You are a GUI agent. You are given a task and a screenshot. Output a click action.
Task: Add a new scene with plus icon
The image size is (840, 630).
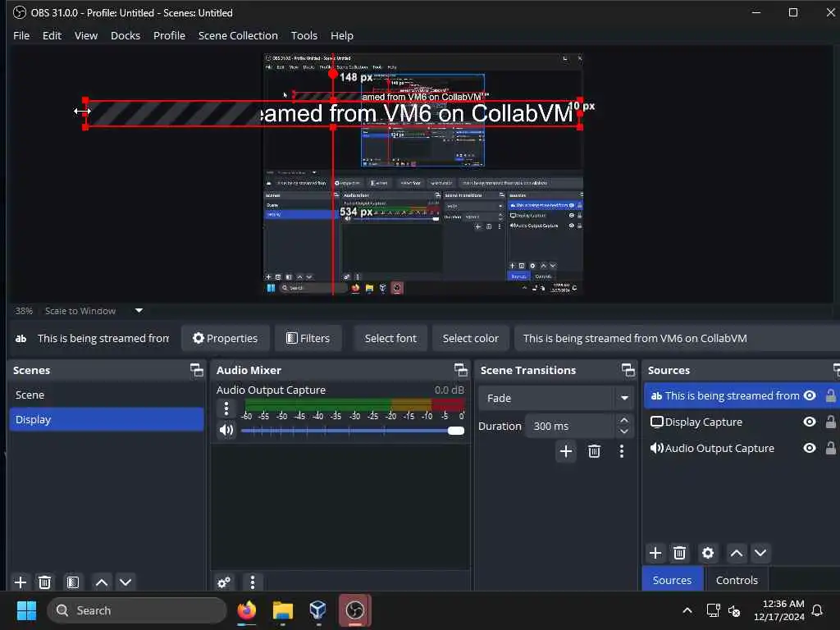point(21,582)
